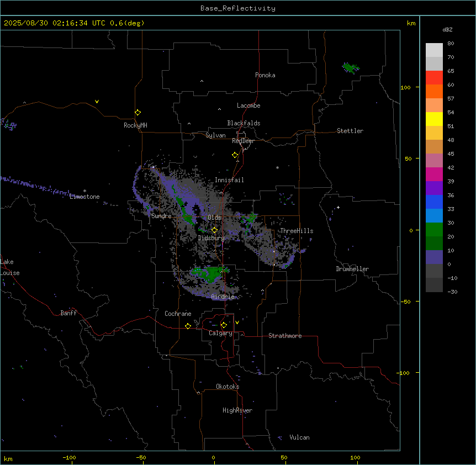Click the Base_Reflectivity title text
Image resolution: width=476 pixels, height=465 pixels.
click(238, 8)
